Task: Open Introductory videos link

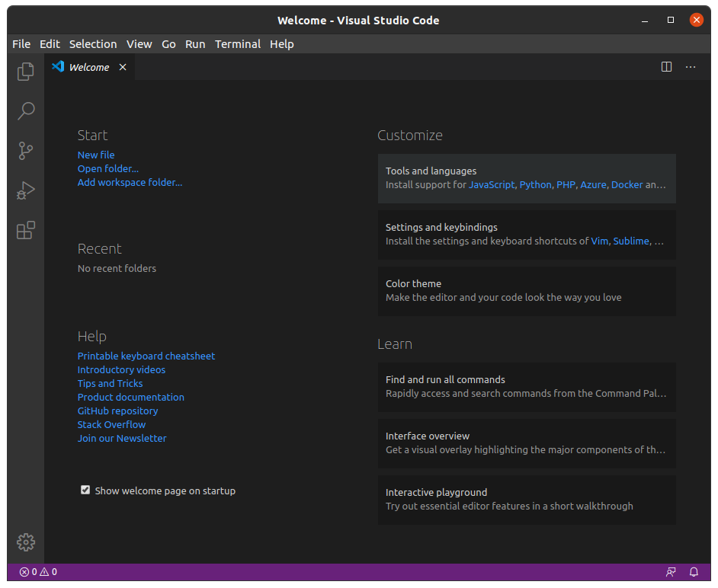Action: coord(121,369)
